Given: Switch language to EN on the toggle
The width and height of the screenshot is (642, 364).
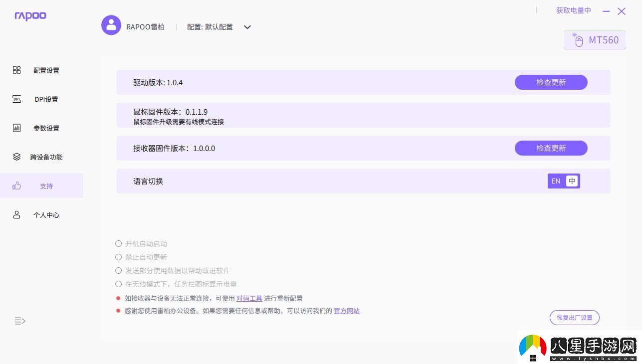Looking at the screenshot, I should point(556,181).
